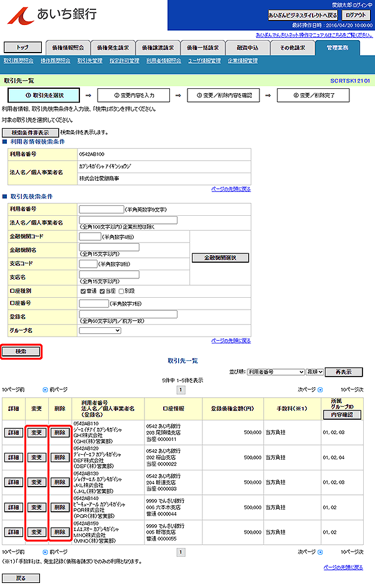This screenshot has height=588, width=375.
Task: Click the 再表示 button
Action: 344,372
